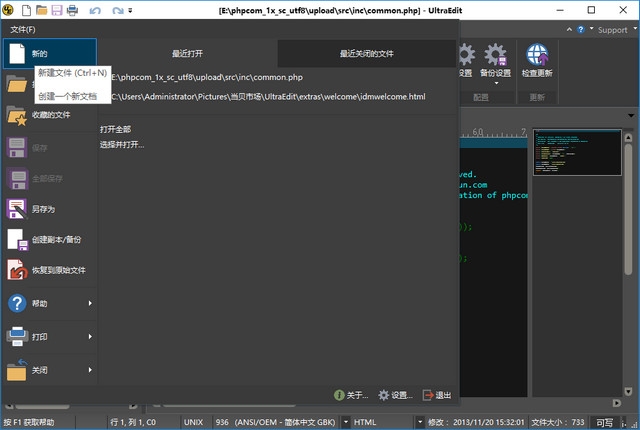Click the 修改 date status entry
Screen dimensions: 640x430
[x=476, y=422]
